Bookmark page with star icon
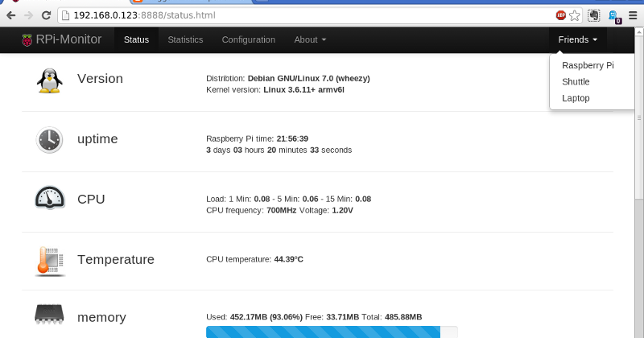The width and height of the screenshot is (644, 338). point(575,15)
